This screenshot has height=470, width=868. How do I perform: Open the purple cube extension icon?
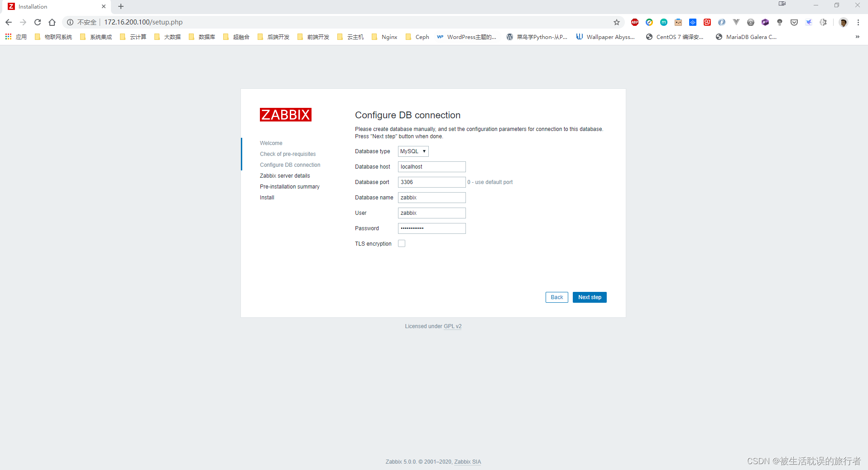click(x=765, y=22)
